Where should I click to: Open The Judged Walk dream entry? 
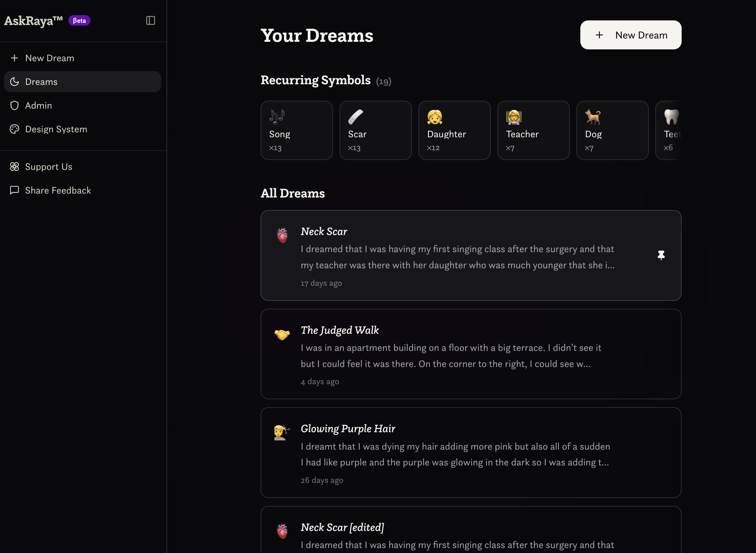coord(471,354)
